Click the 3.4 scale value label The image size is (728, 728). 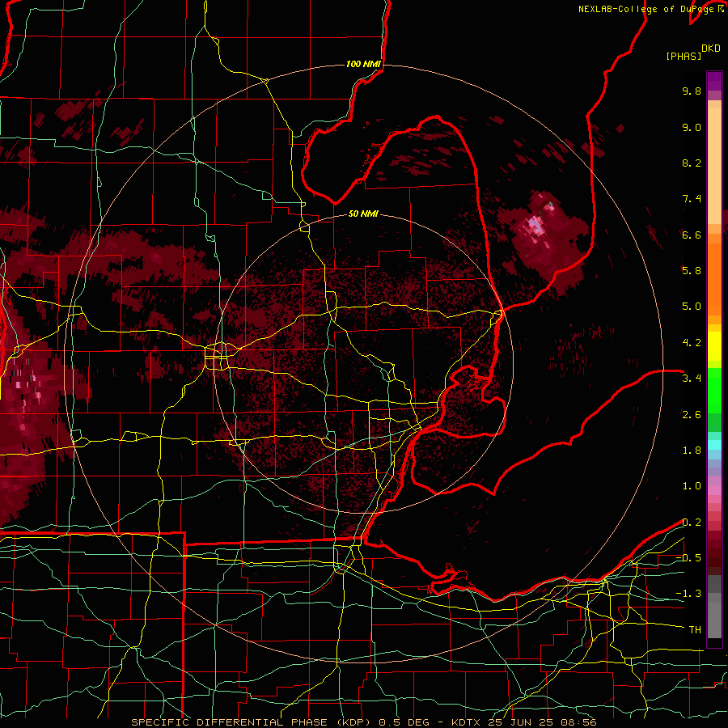coord(692,379)
